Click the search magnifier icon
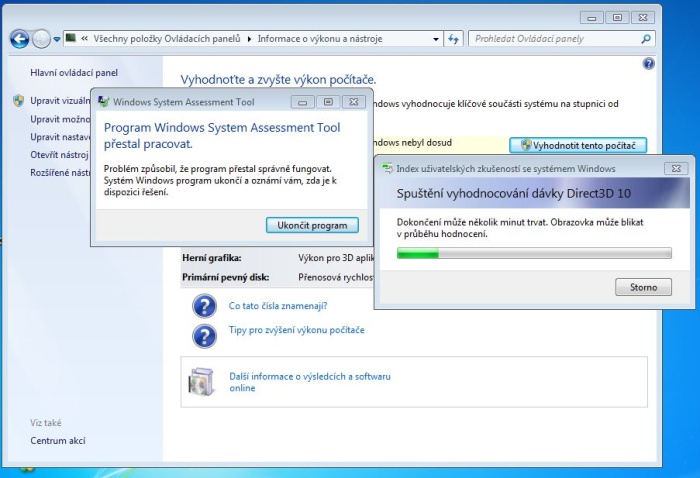Screen dimensions: 700x478 coord(646,39)
